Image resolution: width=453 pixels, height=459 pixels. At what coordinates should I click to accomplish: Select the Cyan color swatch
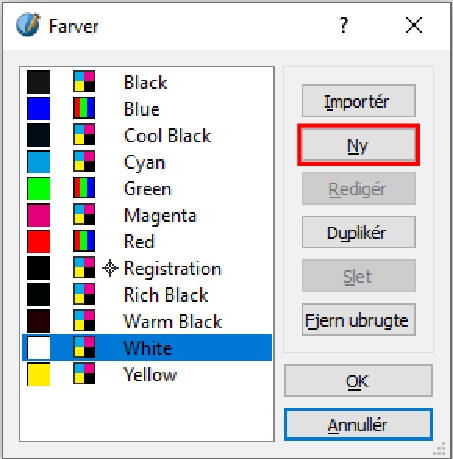pyautogui.click(x=39, y=162)
